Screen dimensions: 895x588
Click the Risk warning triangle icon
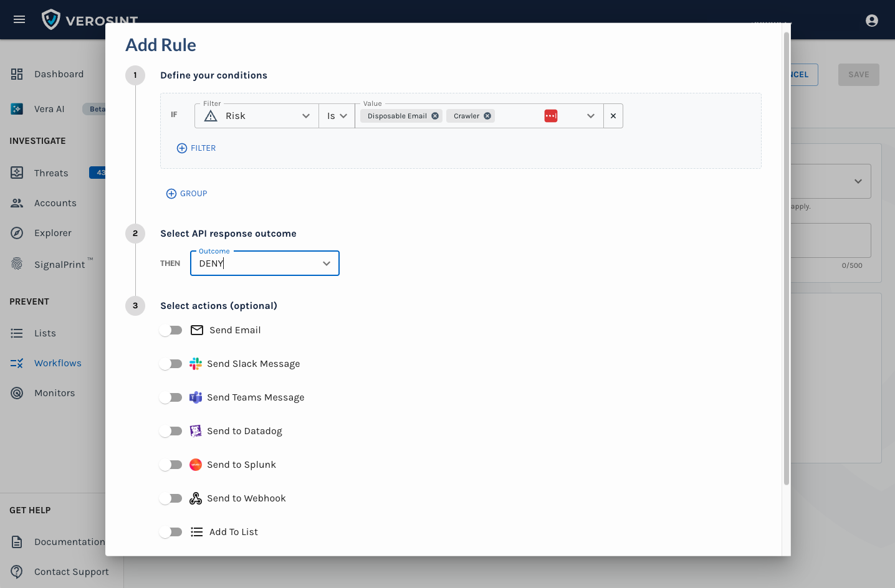(x=211, y=116)
